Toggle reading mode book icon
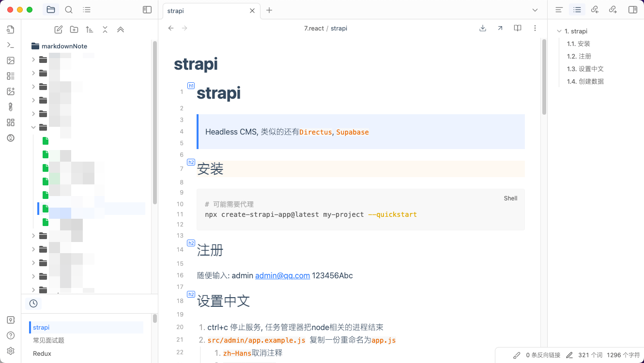 [x=518, y=28]
